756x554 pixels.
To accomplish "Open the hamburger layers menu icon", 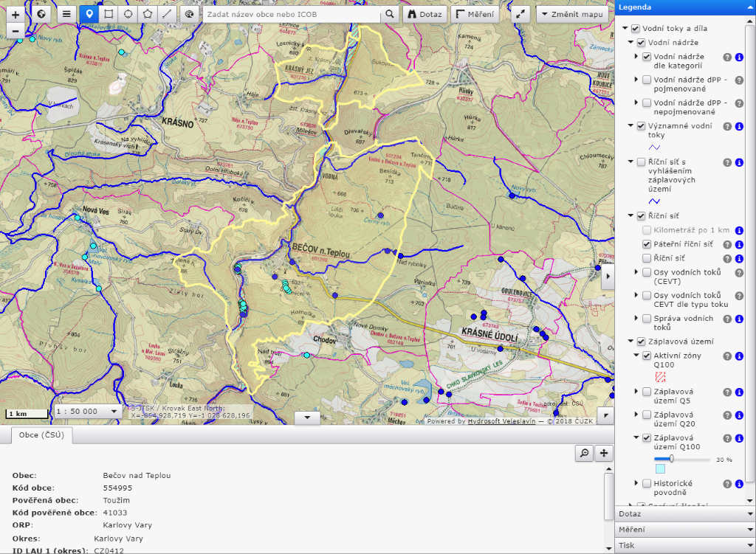I will 66,15.
